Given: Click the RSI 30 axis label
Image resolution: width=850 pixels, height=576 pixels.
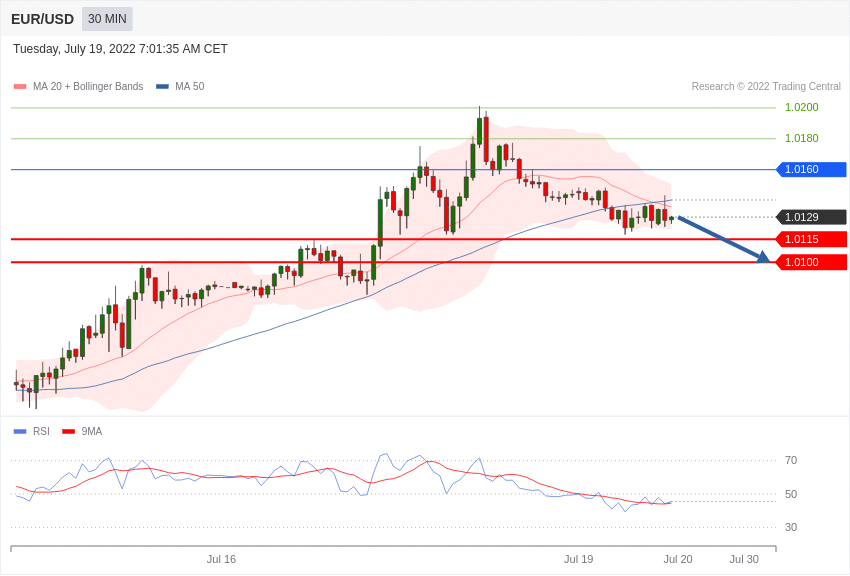Looking at the screenshot, I should [791, 527].
